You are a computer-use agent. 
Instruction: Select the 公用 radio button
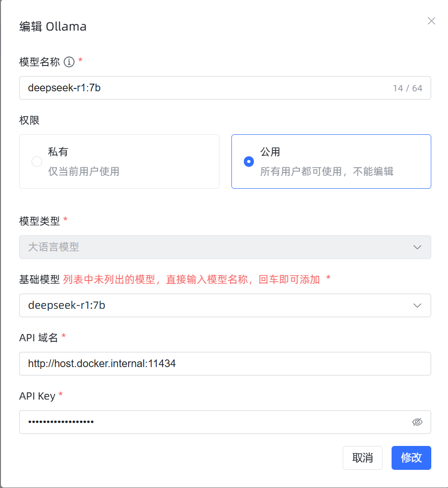pyautogui.click(x=249, y=162)
